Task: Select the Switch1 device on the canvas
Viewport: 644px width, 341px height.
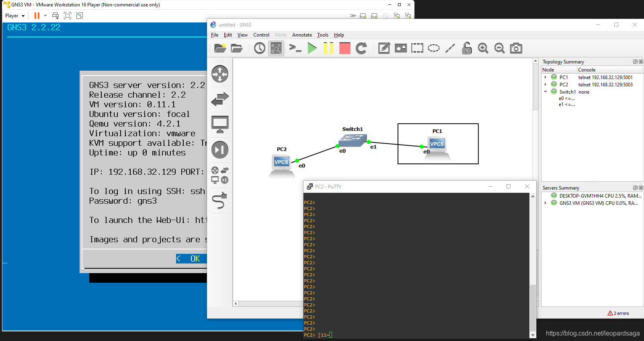Action: [353, 141]
